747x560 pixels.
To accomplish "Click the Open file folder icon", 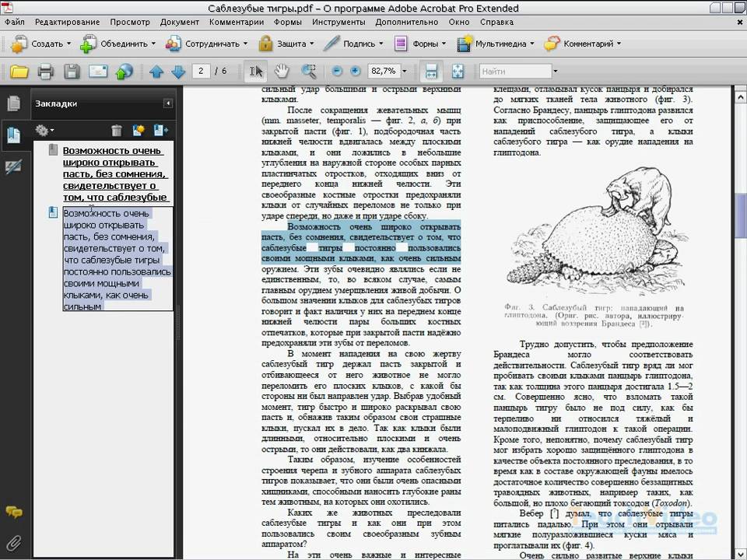I will 19,72.
